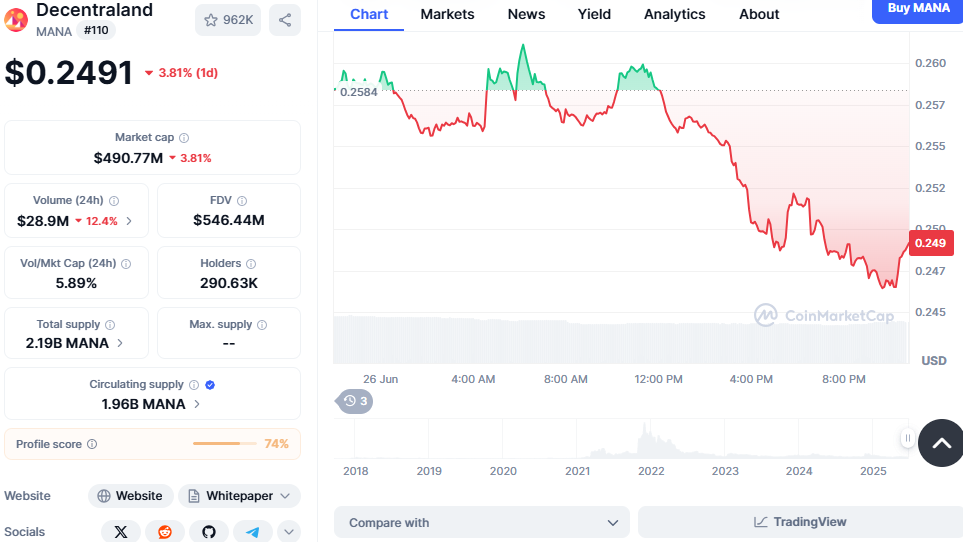Switch to the Chart tab

coord(369,14)
